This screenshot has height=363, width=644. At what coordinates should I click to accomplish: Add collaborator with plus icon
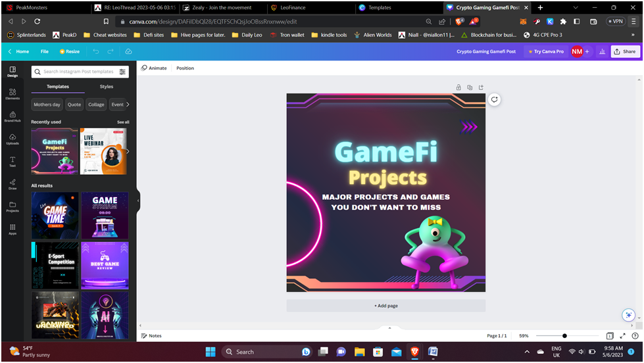[x=587, y=51]
